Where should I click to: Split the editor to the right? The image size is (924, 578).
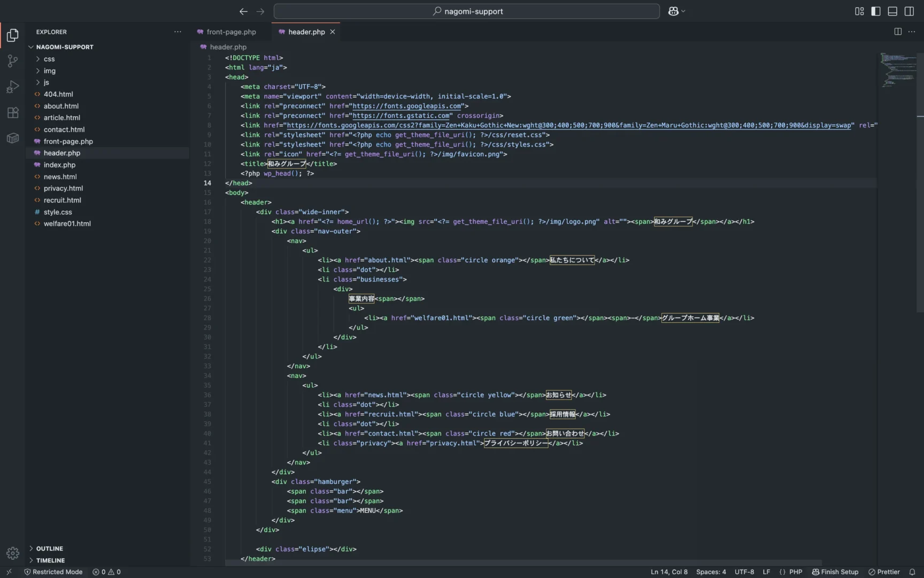coord(898,32)
